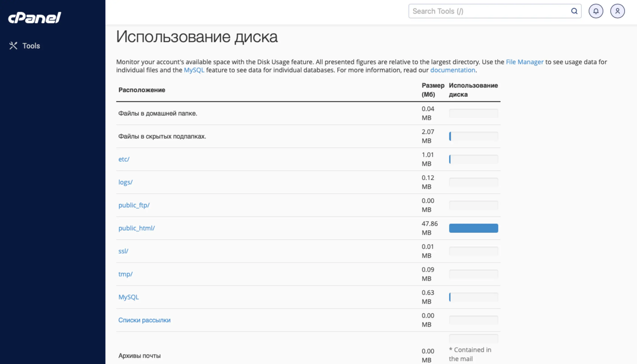The width and height of the screenshot is (637, 364).
Task: Open the File Manager link
Action: coord(525,62)
